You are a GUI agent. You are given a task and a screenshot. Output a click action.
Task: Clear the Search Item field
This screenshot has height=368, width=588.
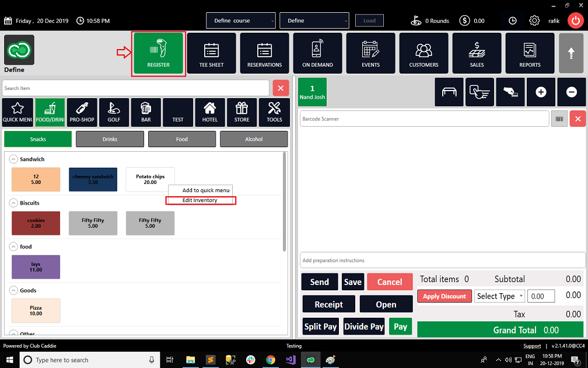[x=281, y=88]
